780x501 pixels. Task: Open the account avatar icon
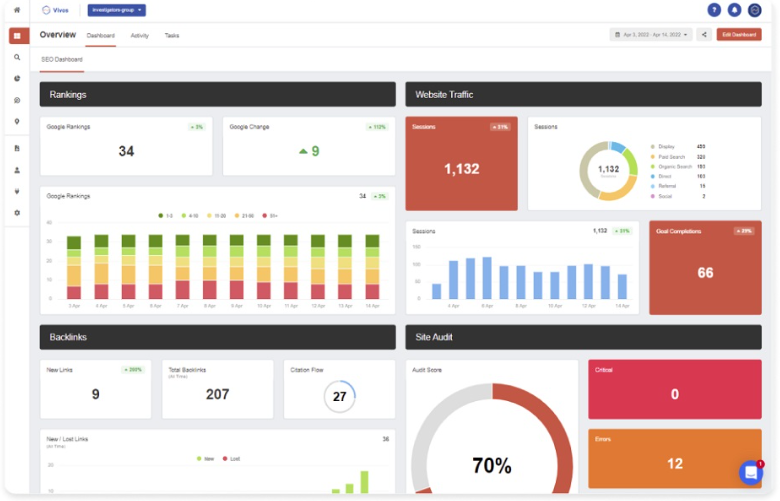[x=755, y=10]
